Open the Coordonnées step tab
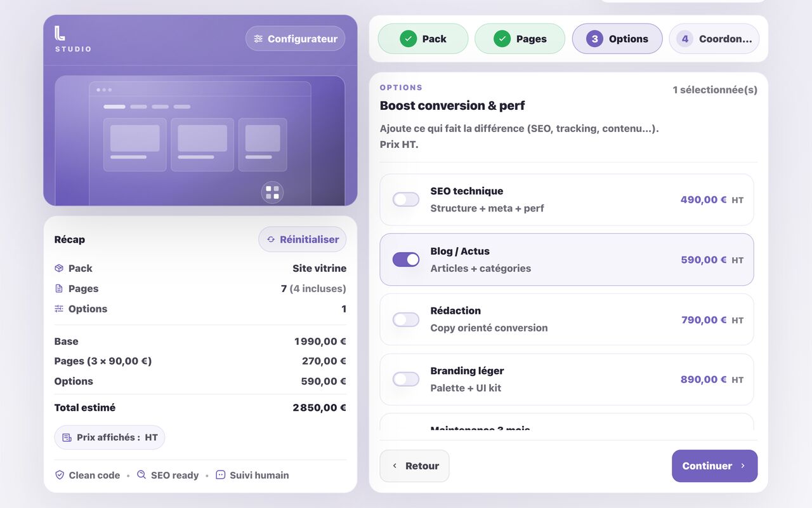 [714, 39]
